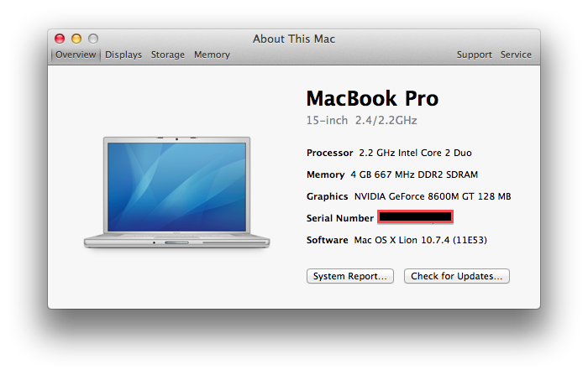Click the Serial Number label
588x375 pixels.
(339, 218)
